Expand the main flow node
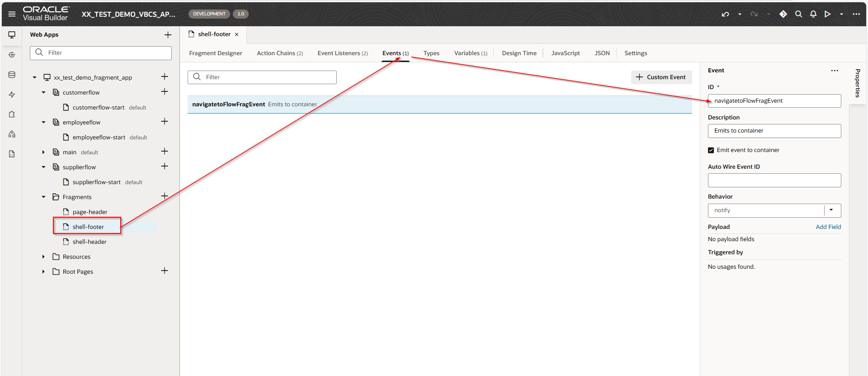This screenshot has width=868, height=376. [44, 152]
